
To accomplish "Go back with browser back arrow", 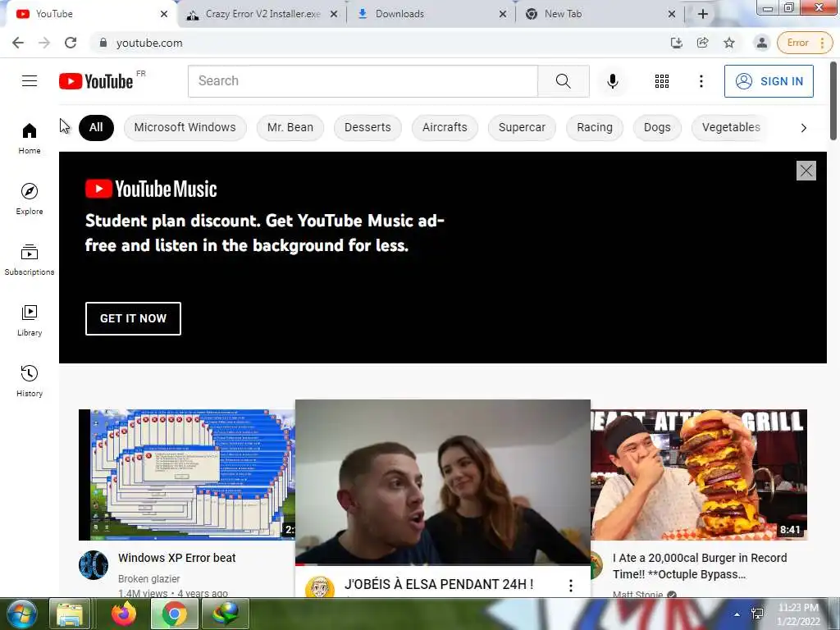I will 18,43.
